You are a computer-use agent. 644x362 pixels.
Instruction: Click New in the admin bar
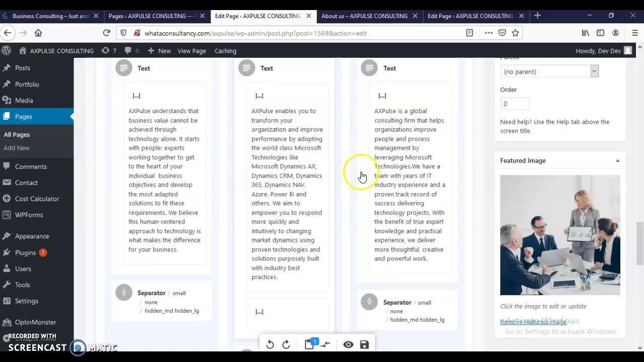click(159, 51)
